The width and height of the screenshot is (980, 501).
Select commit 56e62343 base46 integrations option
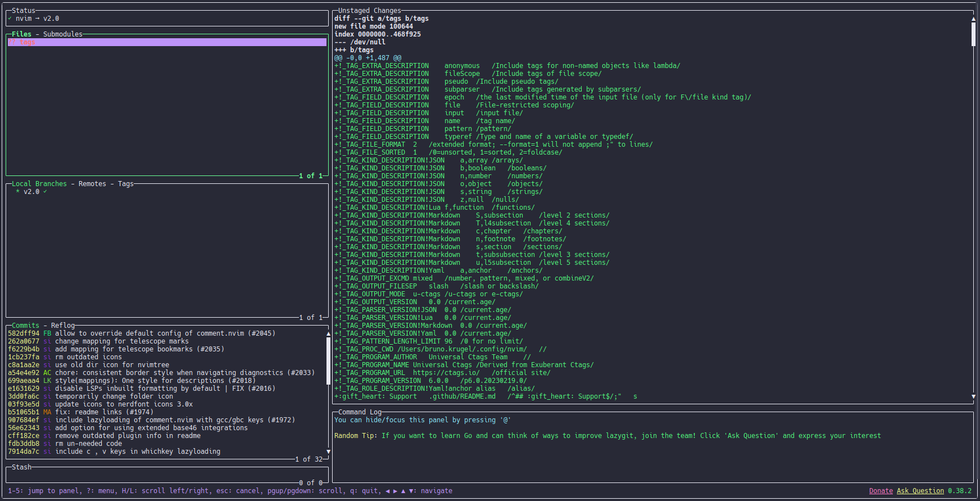pos(166,428)
